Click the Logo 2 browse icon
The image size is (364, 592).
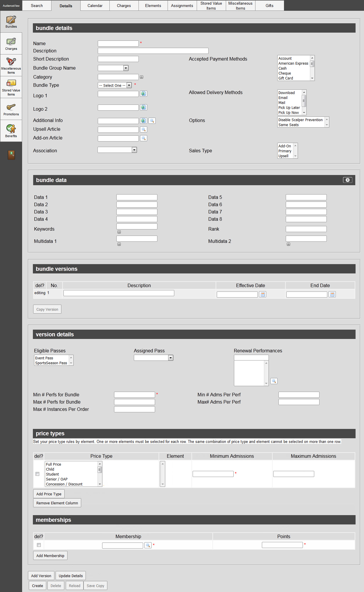[x=143, y=107]
